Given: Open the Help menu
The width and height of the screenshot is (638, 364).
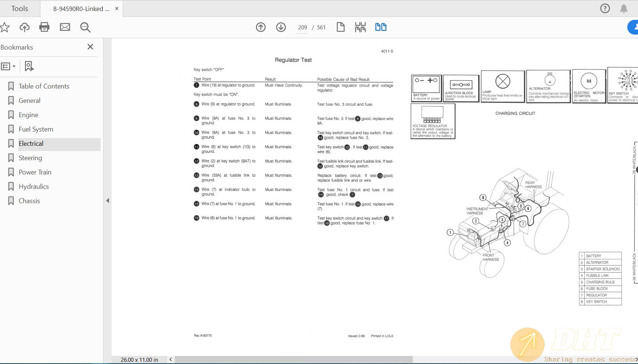Looking at the screenshot, I should (605, 8).
